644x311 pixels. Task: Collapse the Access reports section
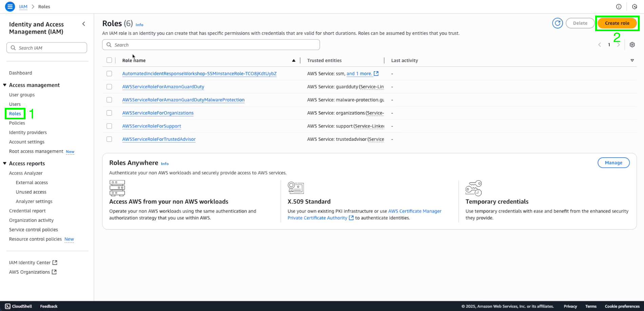click(x=5, y=163)
